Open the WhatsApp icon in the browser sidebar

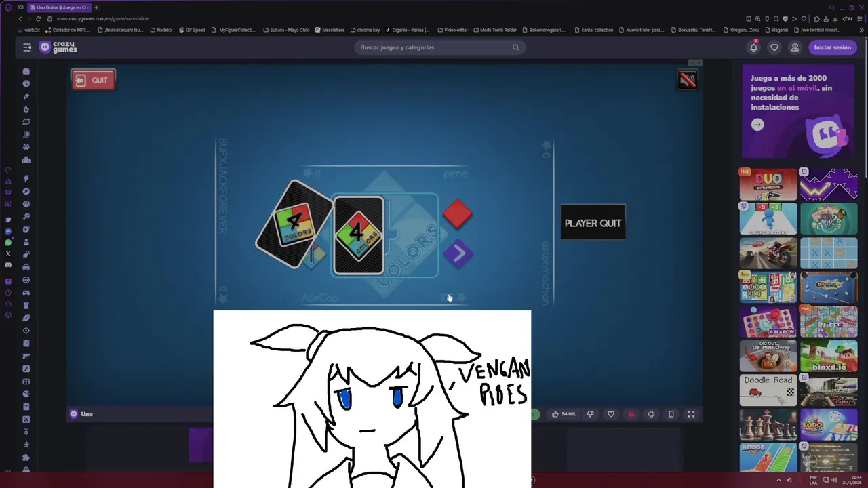(x=8, y=243)
